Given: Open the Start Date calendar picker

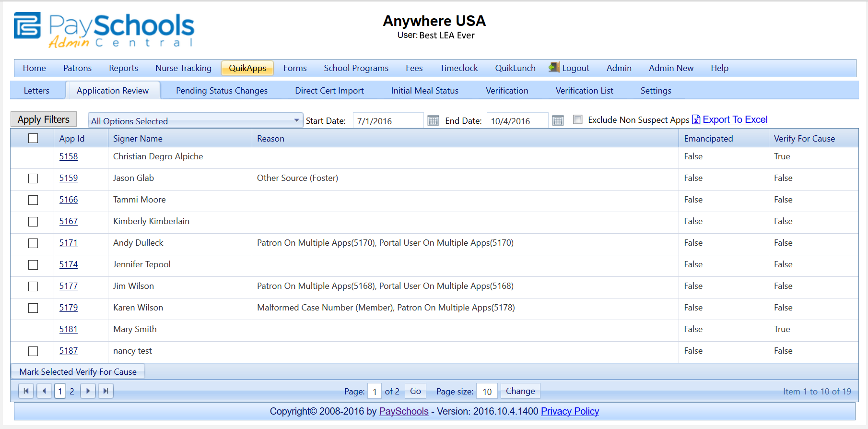Looking at the screenshot, I should point(433,120).
